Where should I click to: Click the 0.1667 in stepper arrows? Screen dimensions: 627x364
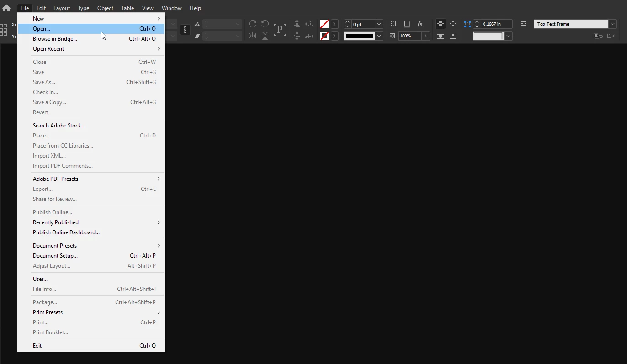pos(477,24)
